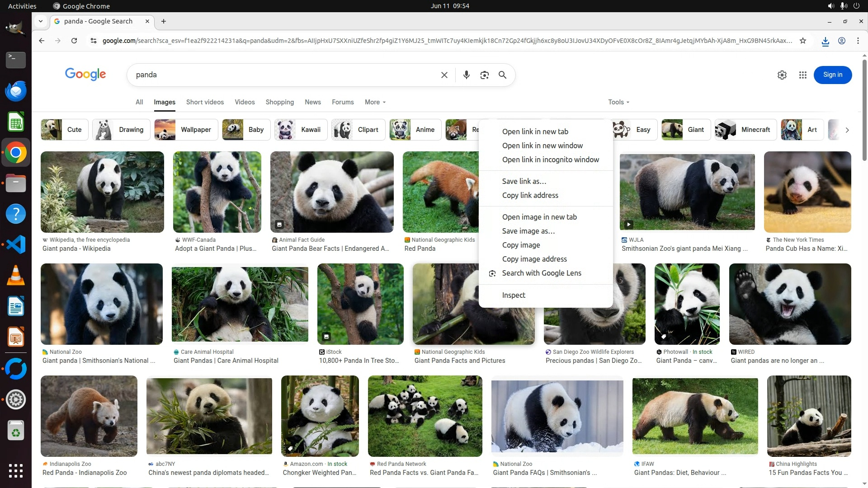
Task: Reload the page
Action: pyautogui.click(x=74, y=41)
